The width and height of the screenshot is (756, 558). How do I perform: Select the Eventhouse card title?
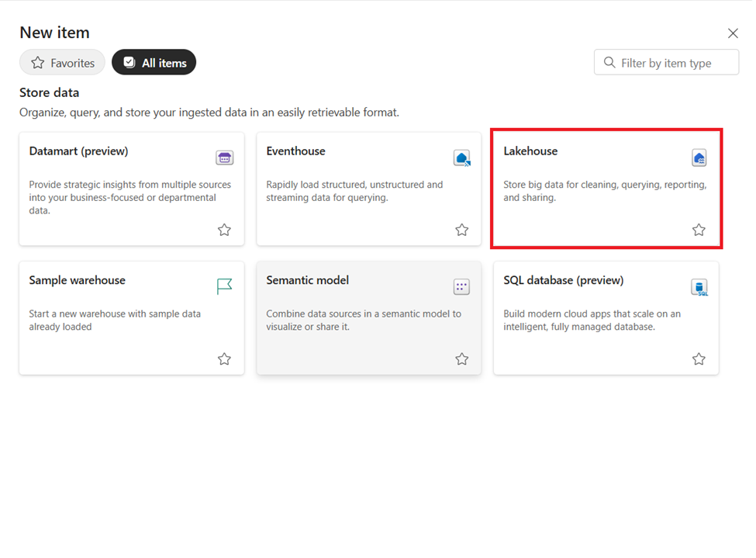295,151
